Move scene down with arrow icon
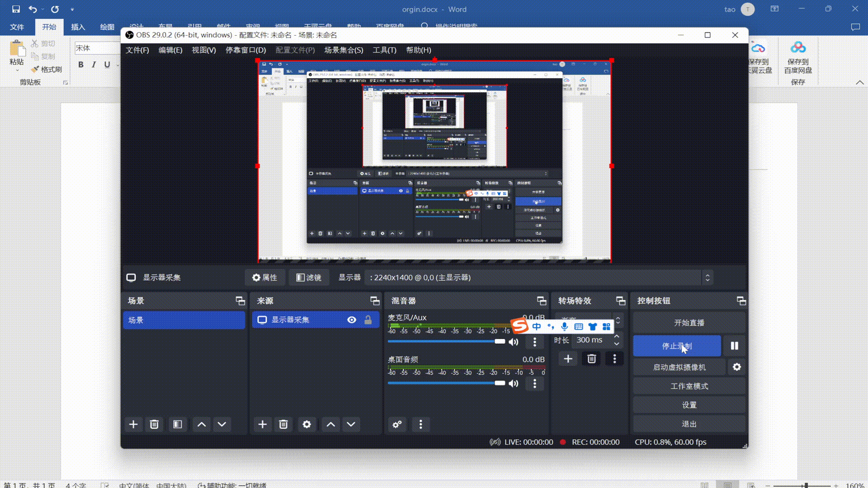Image resolution: width=868 pixels, height=488 pixels. pyautogui.click(x=222, y=424)
